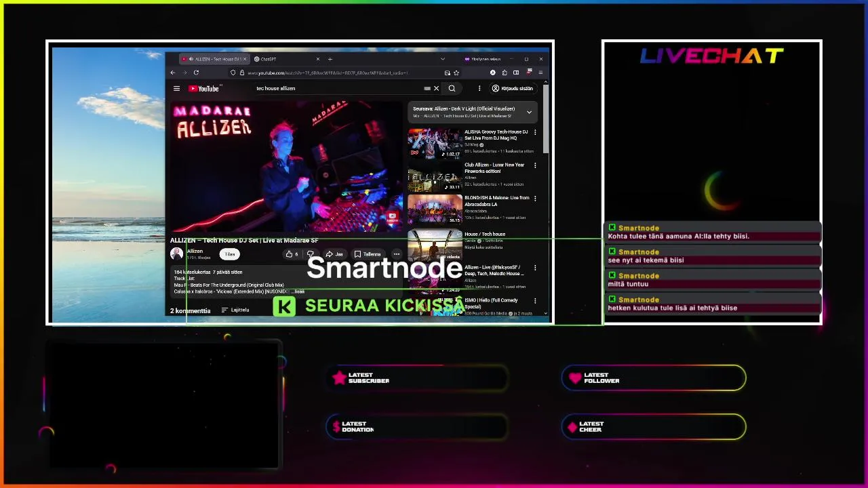
Task: Open Club Allizen Lunar New Year title
Action: click(494, 167)
